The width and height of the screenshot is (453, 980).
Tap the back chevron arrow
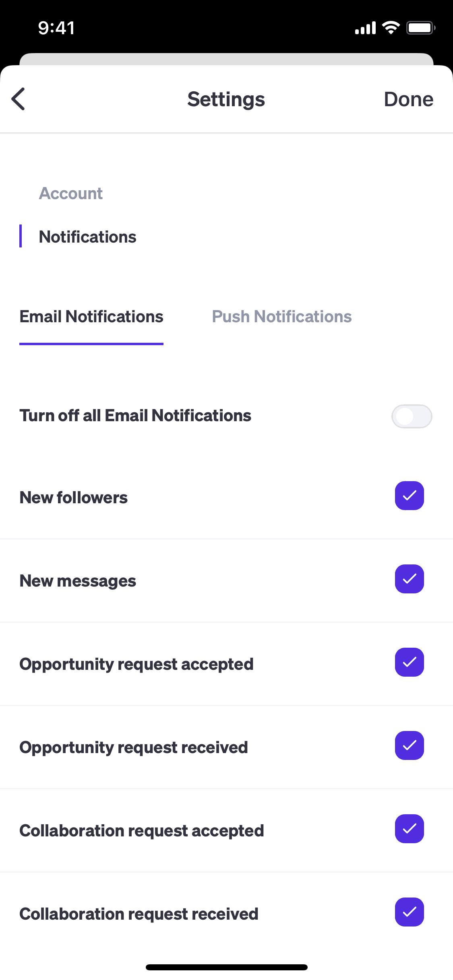pyautogui.click(x=18, y=99)
